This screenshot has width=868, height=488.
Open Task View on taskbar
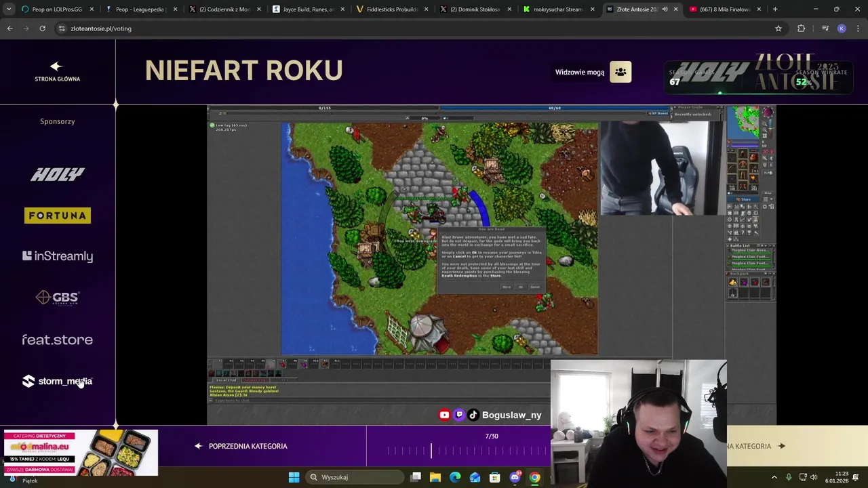(x=416, y=477)
